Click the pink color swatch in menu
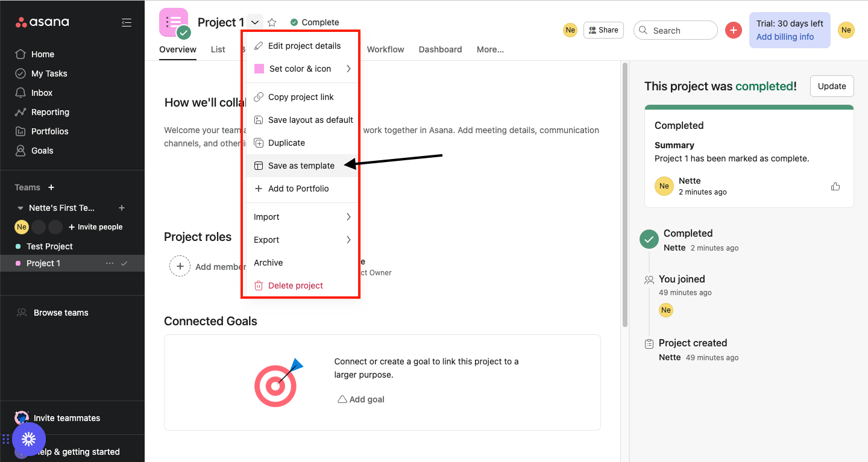The width and height of the screenshot is (868, 462). 259,69
